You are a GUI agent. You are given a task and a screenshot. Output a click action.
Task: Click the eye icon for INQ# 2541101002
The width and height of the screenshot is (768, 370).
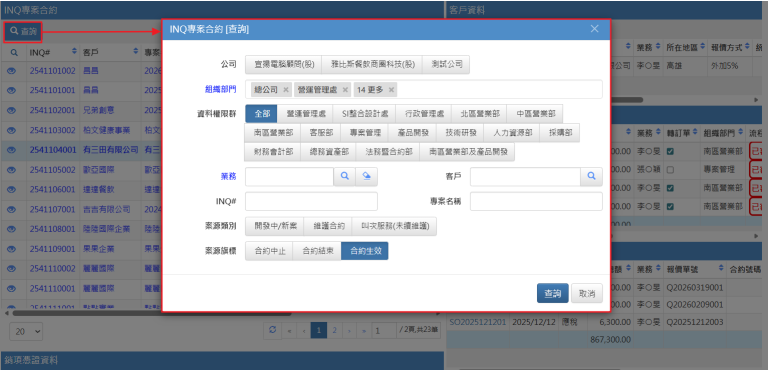(12, 71)
